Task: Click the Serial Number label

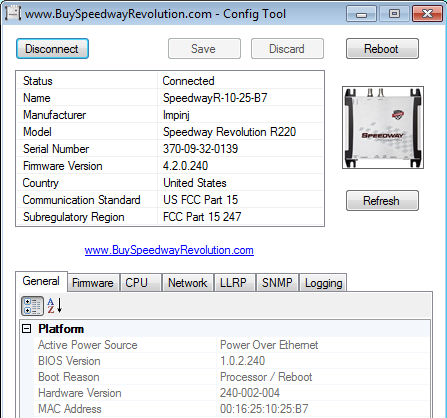Action: (x=56, y=149)
